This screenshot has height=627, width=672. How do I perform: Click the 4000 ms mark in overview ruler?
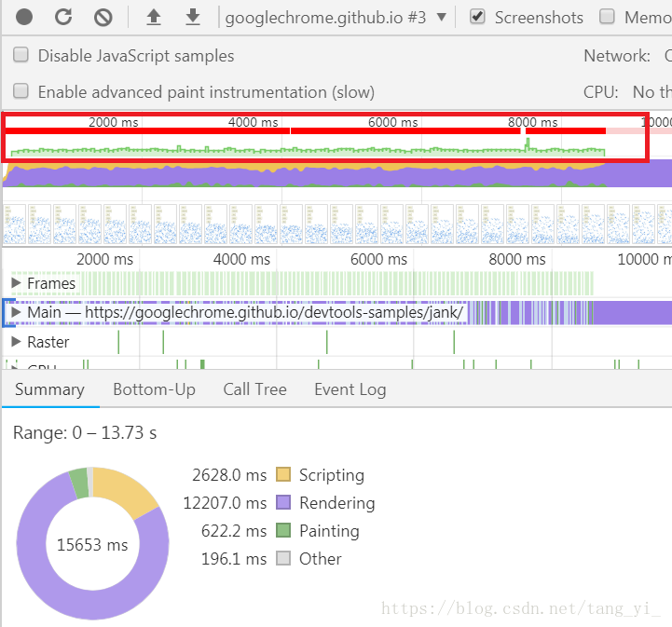click(253, 122)
